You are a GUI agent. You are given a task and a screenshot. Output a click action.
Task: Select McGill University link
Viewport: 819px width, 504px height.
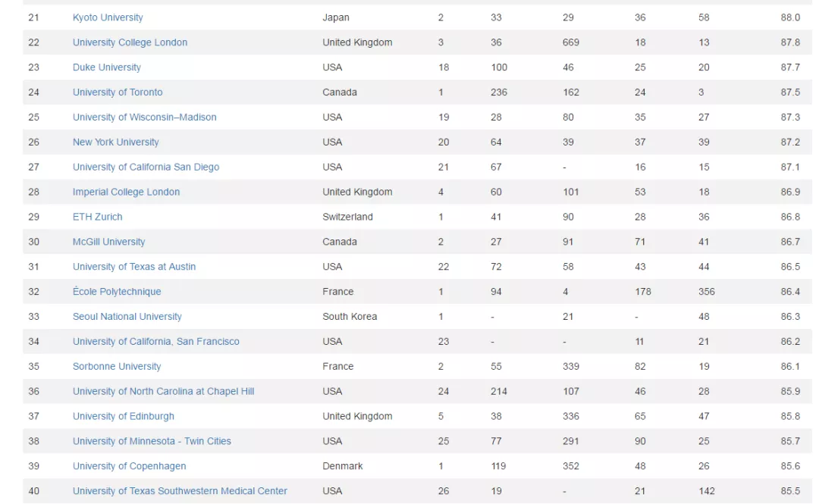click(x=108, y=242)
